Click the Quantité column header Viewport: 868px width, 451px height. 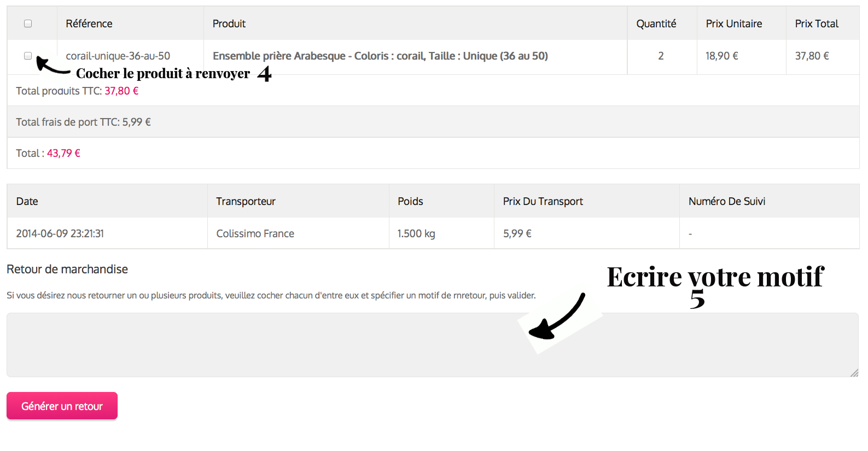click(x=656, y=24)
